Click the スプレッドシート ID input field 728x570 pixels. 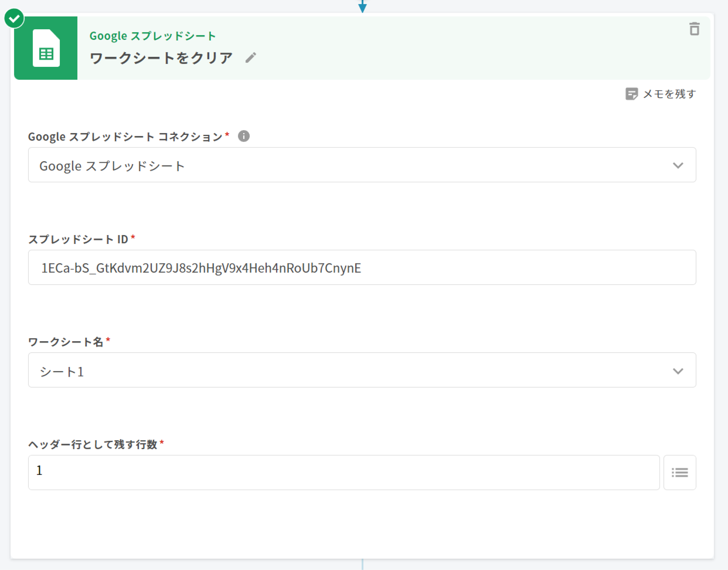coord(362,268)
